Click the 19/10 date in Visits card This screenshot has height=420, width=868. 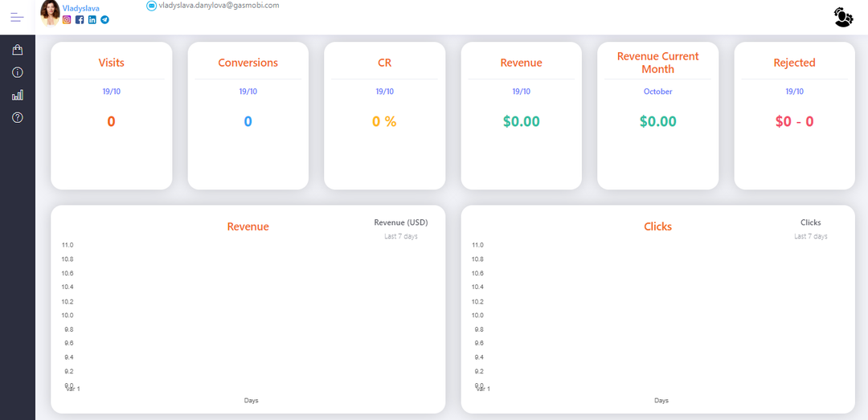click(111, 92)
